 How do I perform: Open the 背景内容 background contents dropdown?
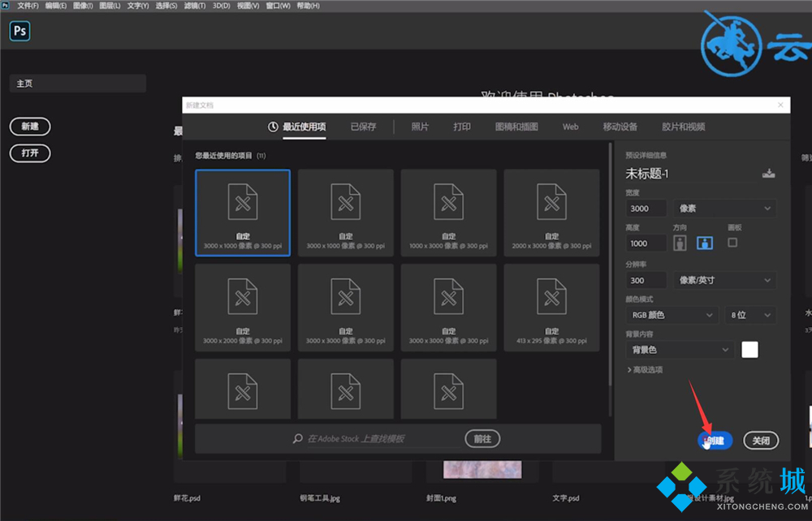[679, 350]
